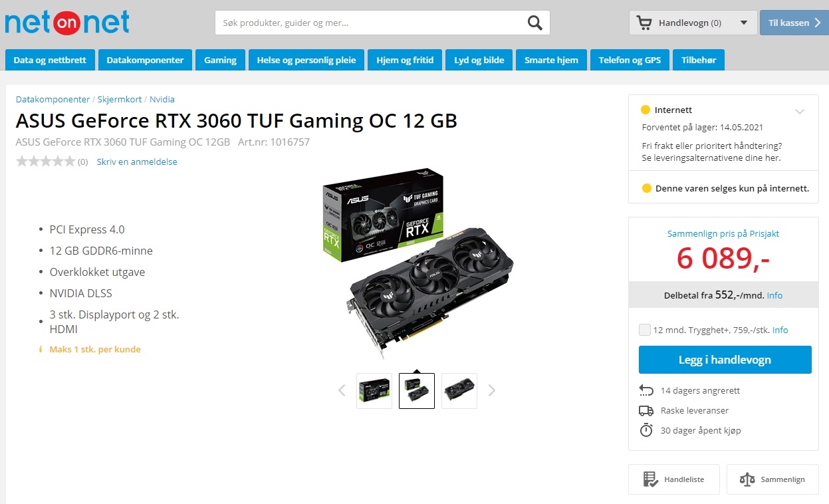Select the third product thumbnail

459,391
